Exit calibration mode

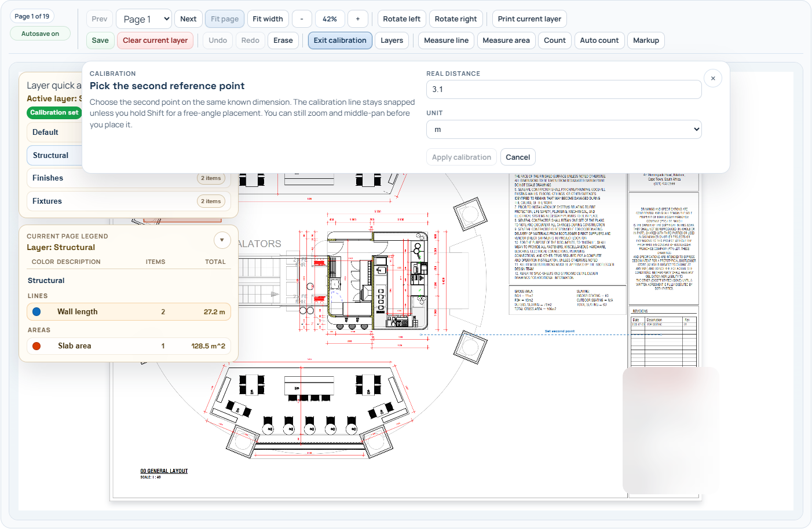tap(340, 41)
